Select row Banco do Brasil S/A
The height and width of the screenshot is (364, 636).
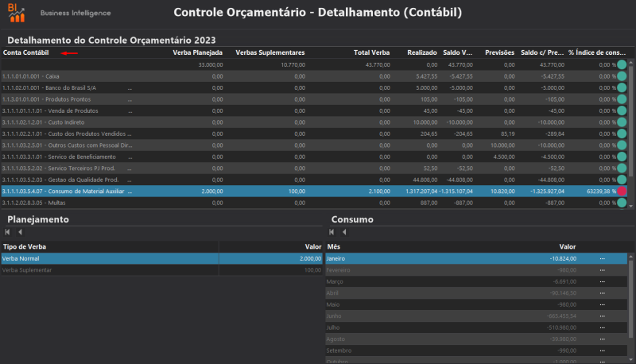(314, 87)
